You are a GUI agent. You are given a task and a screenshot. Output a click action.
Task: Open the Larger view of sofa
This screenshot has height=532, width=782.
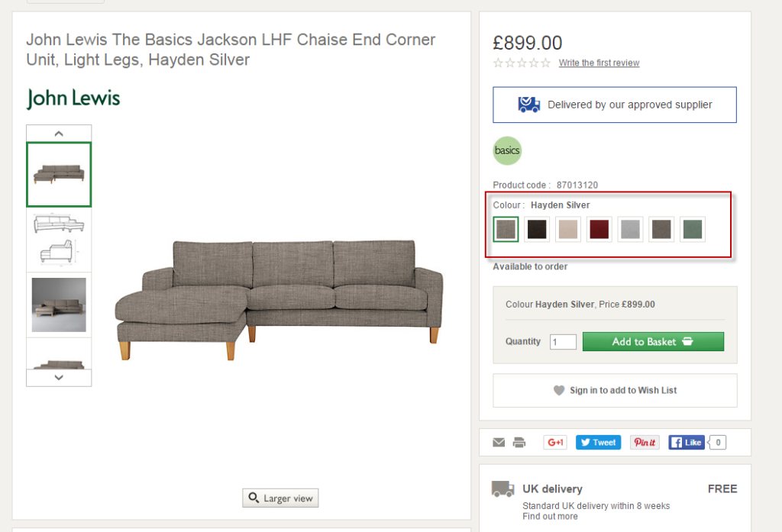[x=280, y=498]
